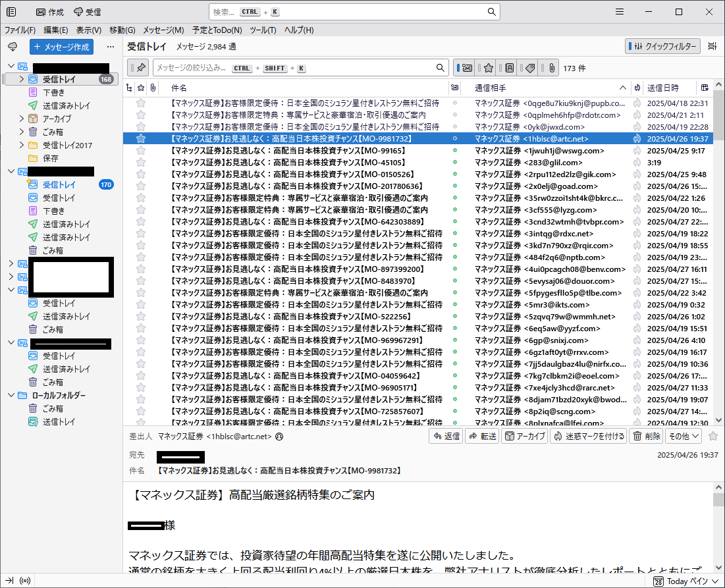Expand the 受信トレイ folder with 168 badge
Viewport: 725px width, 588px height.
21,79
